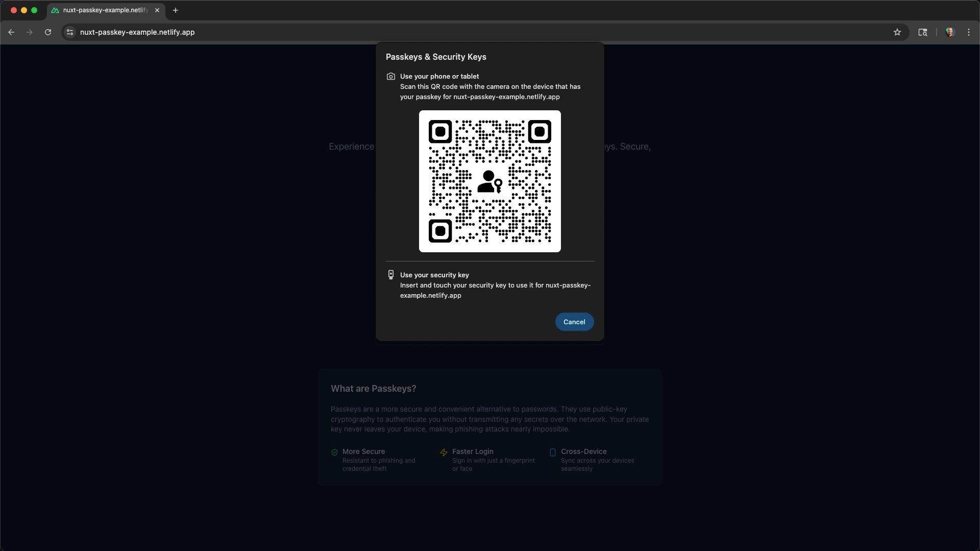Image resolution: width=980 pixels, height=551 pixels.
Task: Bookmark this page with the star icon
Action: [x=897, y=32]
